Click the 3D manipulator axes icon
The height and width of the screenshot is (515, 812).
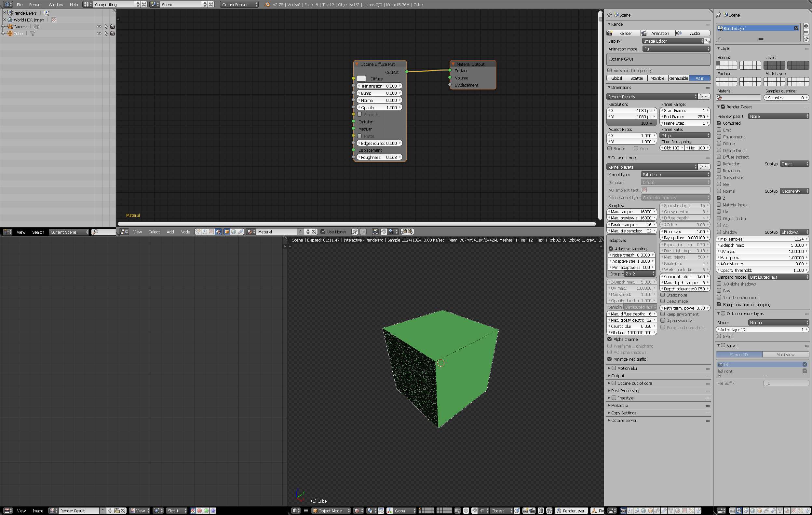[390, 511]
